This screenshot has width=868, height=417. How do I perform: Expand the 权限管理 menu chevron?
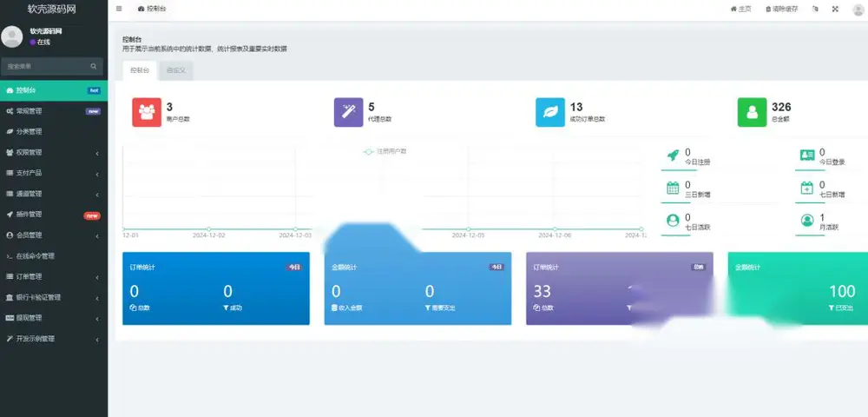coord(97,153)
